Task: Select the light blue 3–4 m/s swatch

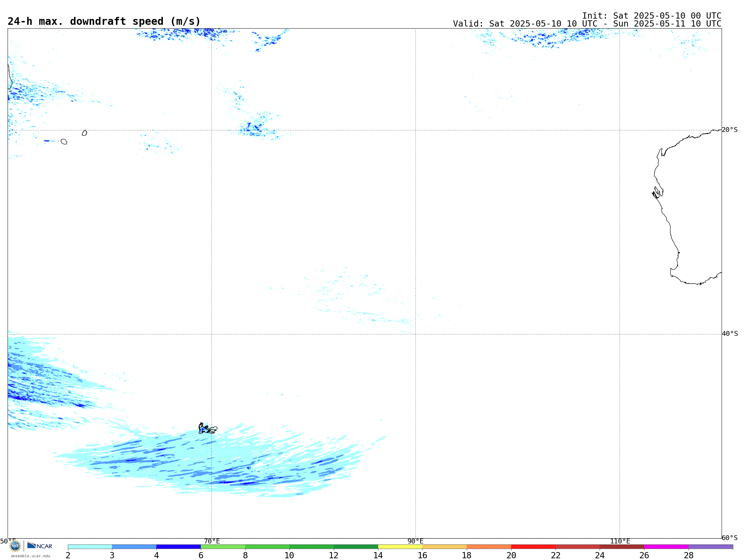Action: 134,547
